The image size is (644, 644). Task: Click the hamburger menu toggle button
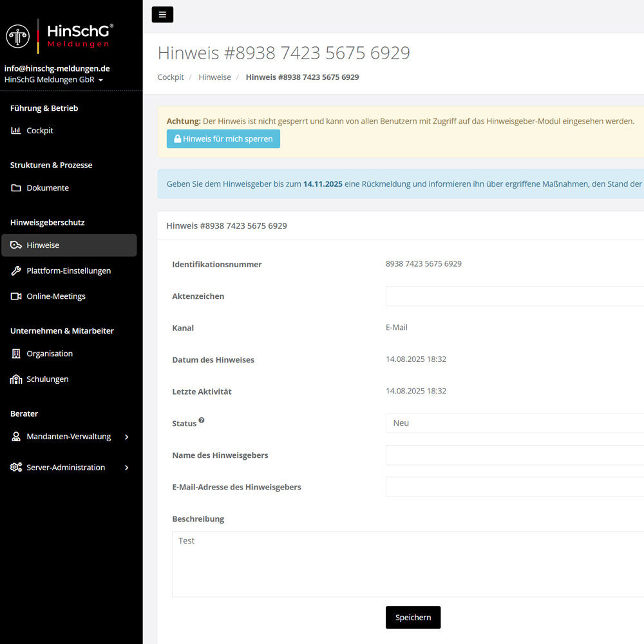162,14
